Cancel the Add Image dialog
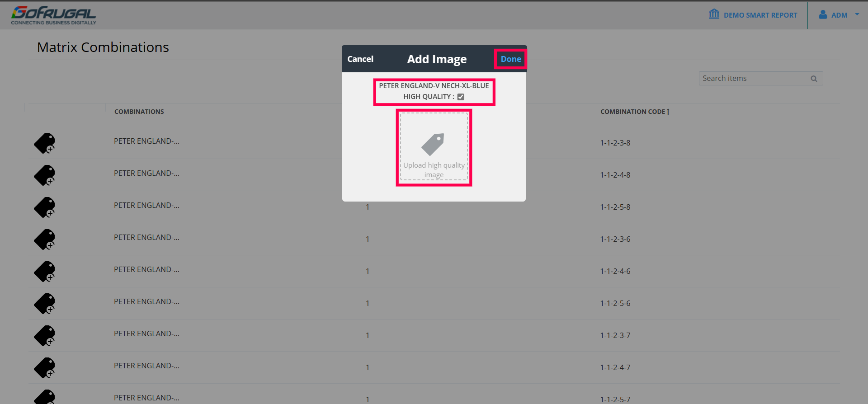Screen dimensions: 868x404 tap(360, 59)
